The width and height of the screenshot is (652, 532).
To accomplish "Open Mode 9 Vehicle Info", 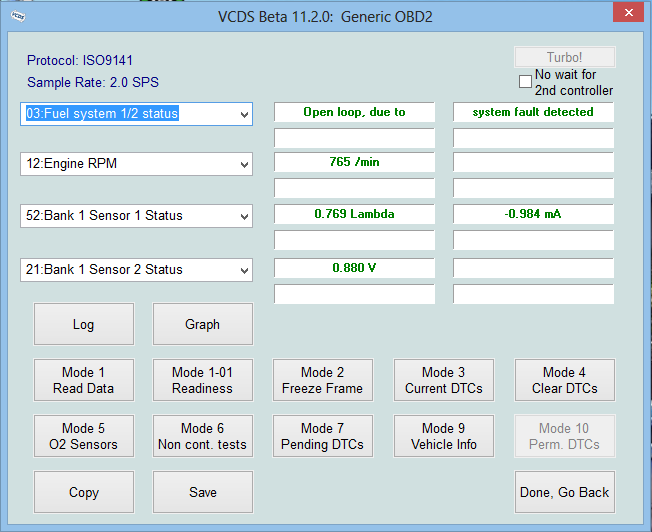I will coord(444,436).
